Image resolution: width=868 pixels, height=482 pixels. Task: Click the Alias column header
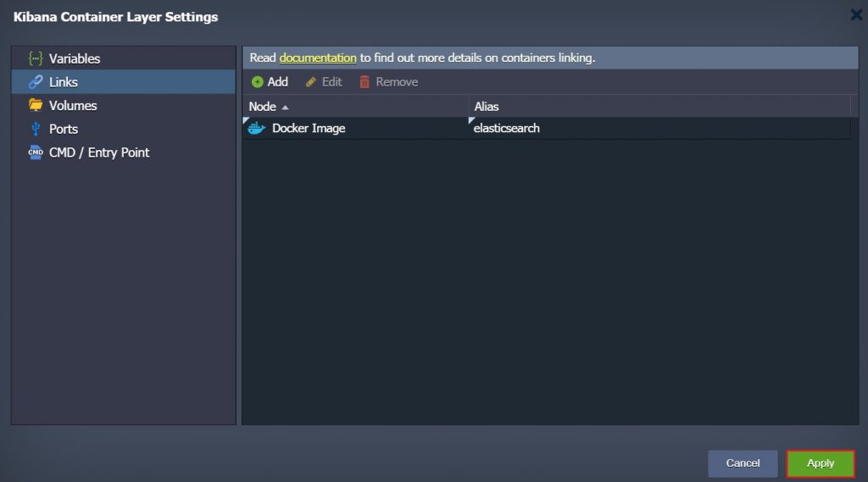659,106
